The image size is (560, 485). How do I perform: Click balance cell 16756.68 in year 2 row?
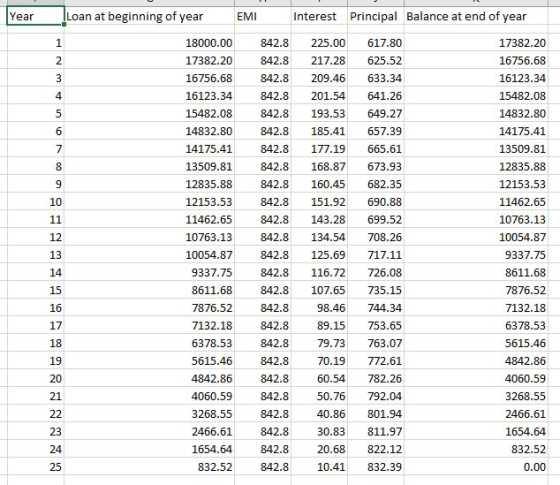click(476, 60)
